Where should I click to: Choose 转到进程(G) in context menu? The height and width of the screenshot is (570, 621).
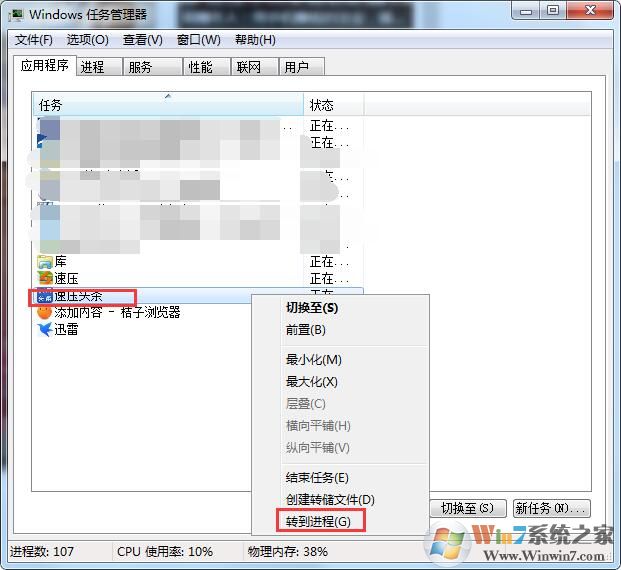(x=341, y=522)
